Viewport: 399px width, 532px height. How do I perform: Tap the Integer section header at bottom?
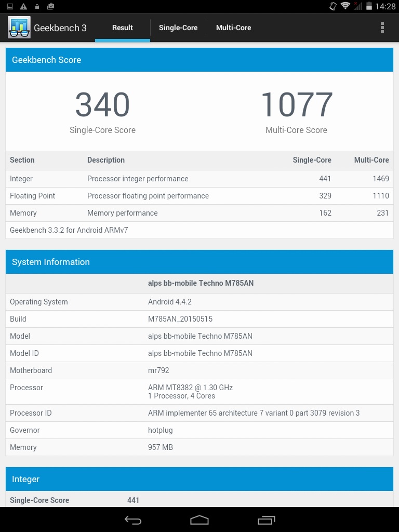click(199, 479)
